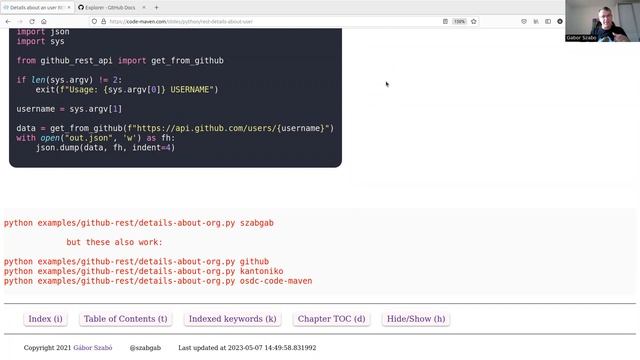The width and height of the screenshot is (640, 360).
Task: Click the command line ending with osdc-code-maven
Action: pos(158,281)
